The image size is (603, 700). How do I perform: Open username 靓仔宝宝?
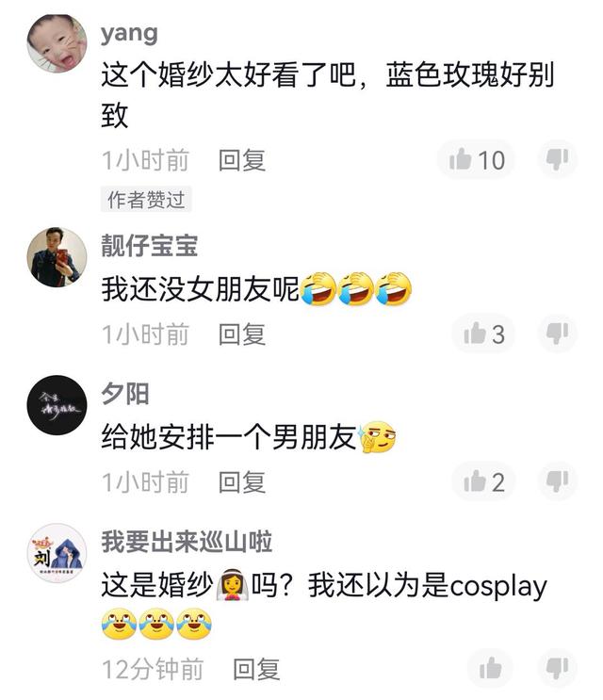[x=150, y=245]
